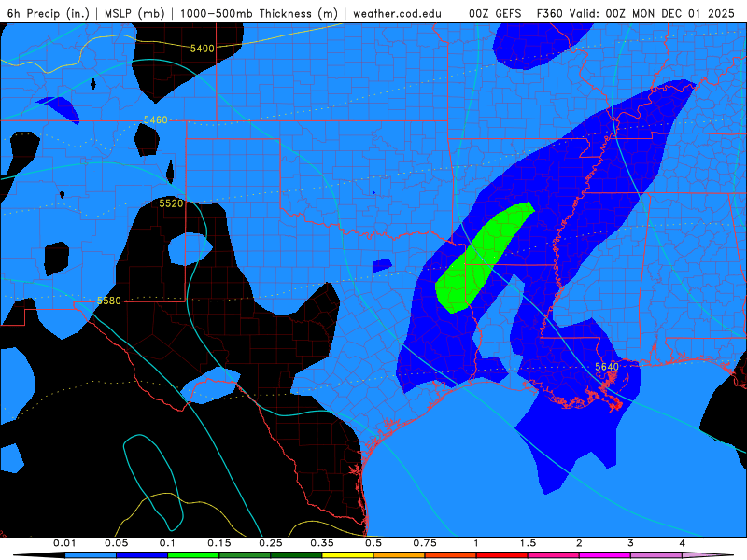Click the '6h Precip (in.)' title text
This screenshot has height=560, width=747.
pos(49,13)
